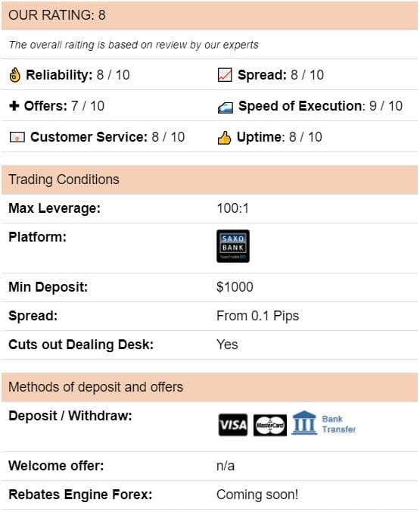This screenshot has height=512, width=420.
Task: Click the Coming soon! rebates text
Action: click(x=257, y=495)
